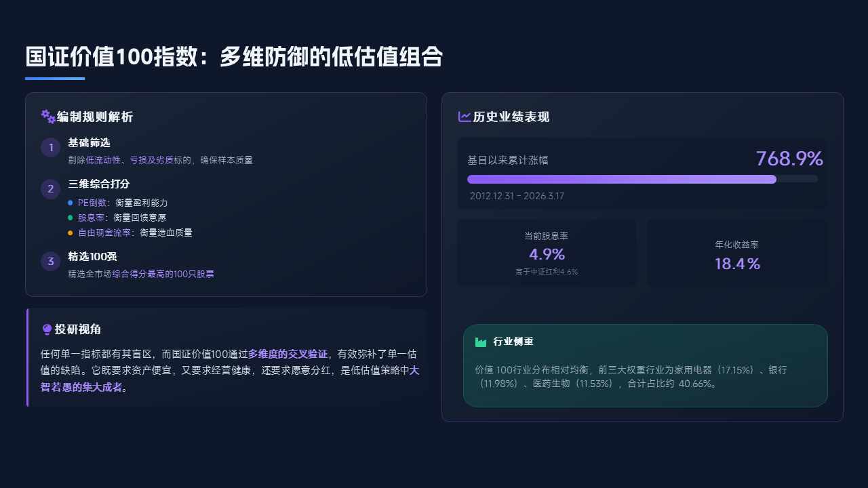868x488 pixels.
Task: Click the purple cumulative gain progress bar
Action: tap(621, 179)
